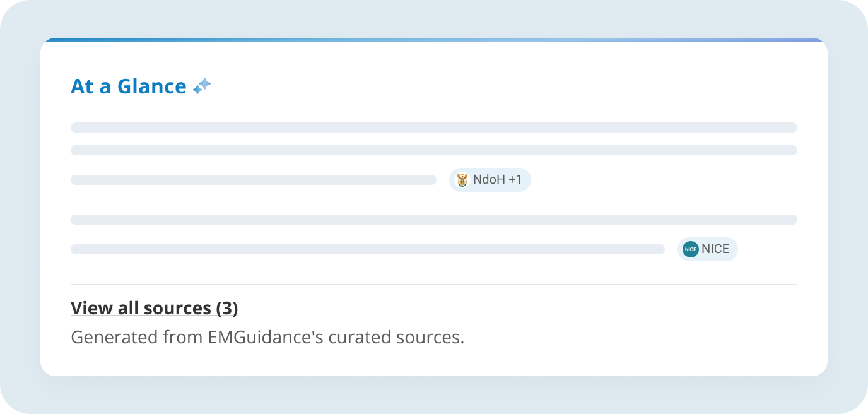Screen dimensions: 868x414
Task: Click the (3) count after View all sources
Action: tap(227, 308)
